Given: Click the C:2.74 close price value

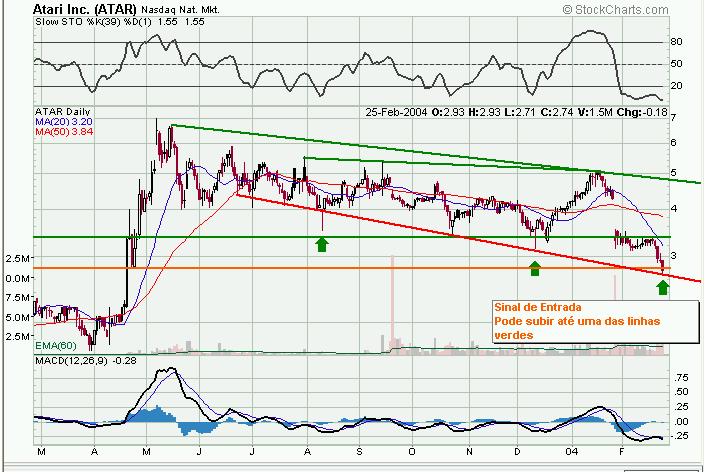Looking at the screenshot, I should pos(557,112).
